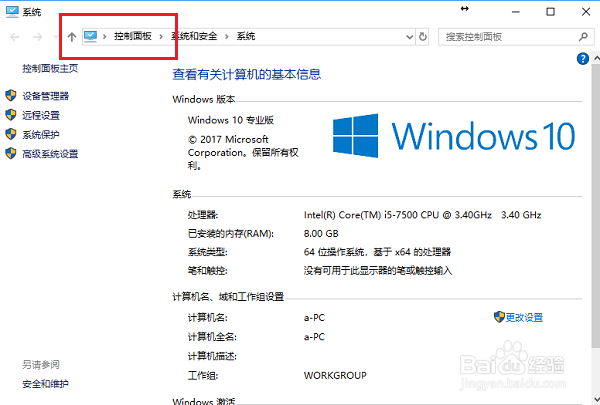Navigate to 系统和安全 breadcrumb

tap(194, 36)
